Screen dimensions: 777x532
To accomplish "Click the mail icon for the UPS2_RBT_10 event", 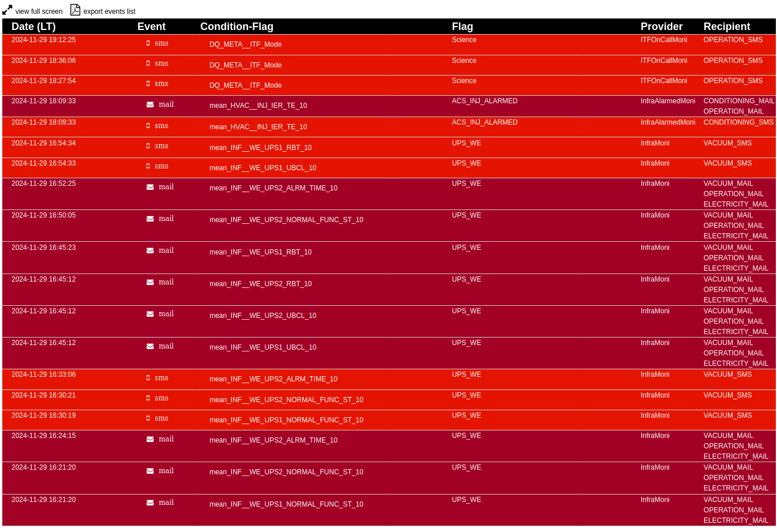I will pyautogui.click(x=150, y=282).
